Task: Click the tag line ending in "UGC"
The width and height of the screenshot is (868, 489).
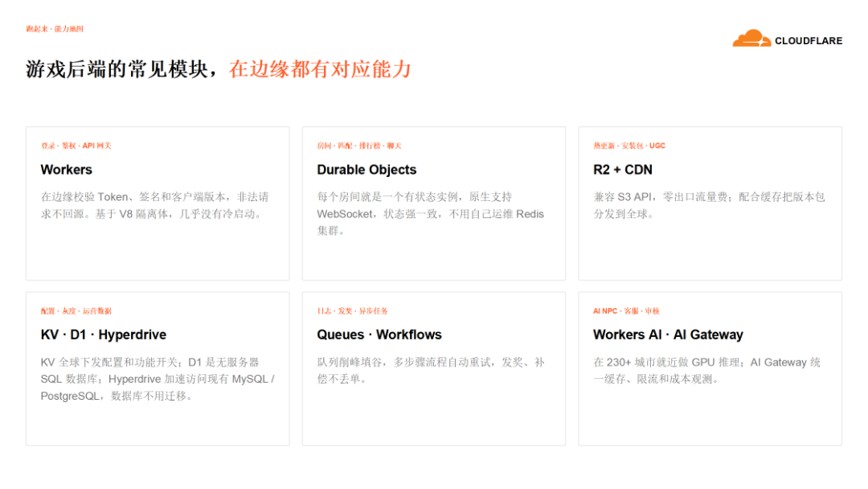Action: click(629, 146)
